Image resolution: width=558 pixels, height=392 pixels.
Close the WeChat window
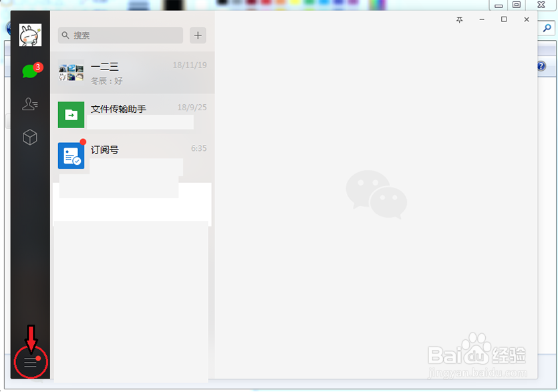[527, 19]
